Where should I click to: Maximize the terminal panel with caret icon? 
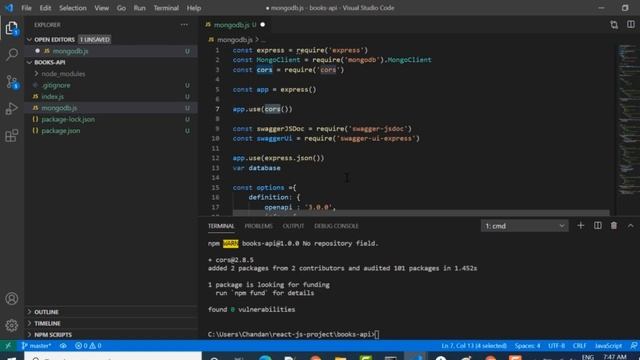[x=631, y=226]
